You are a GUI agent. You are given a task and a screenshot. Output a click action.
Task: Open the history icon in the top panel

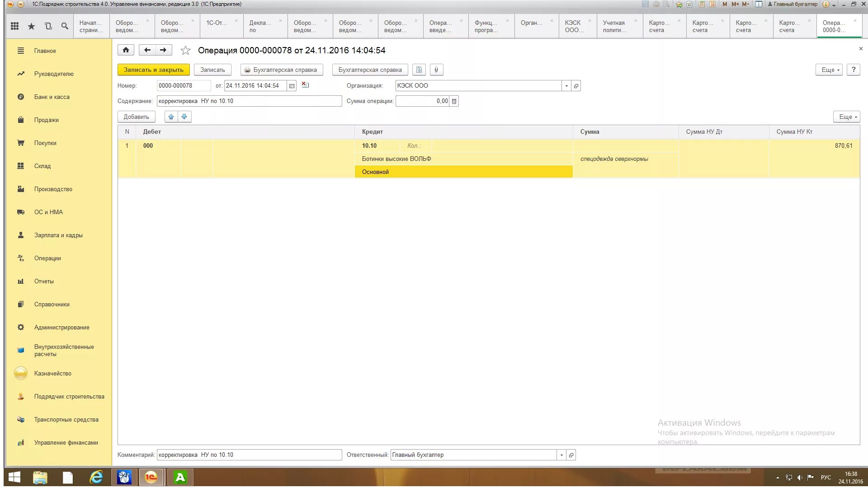[x=48, y=26]
